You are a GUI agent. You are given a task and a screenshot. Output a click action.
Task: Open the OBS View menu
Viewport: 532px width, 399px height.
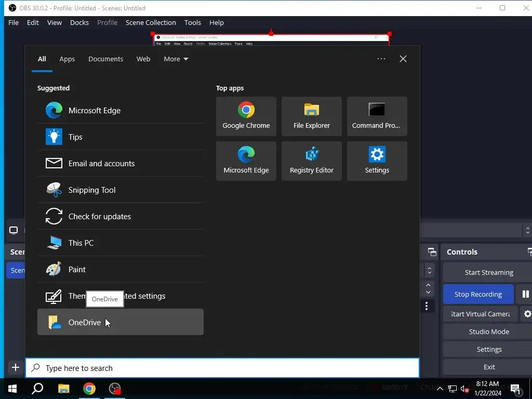pyautogui.click(x=54, y=22)
